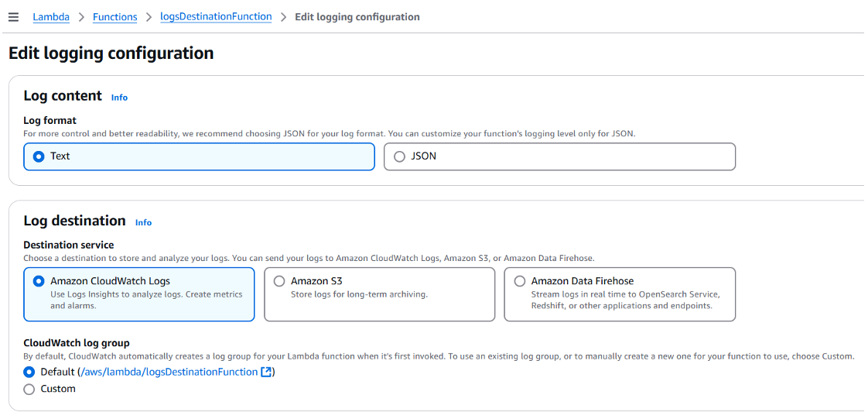The image size is (868, 419).
Task: Click the Log destination section heading
Action: tap(75, 221)
